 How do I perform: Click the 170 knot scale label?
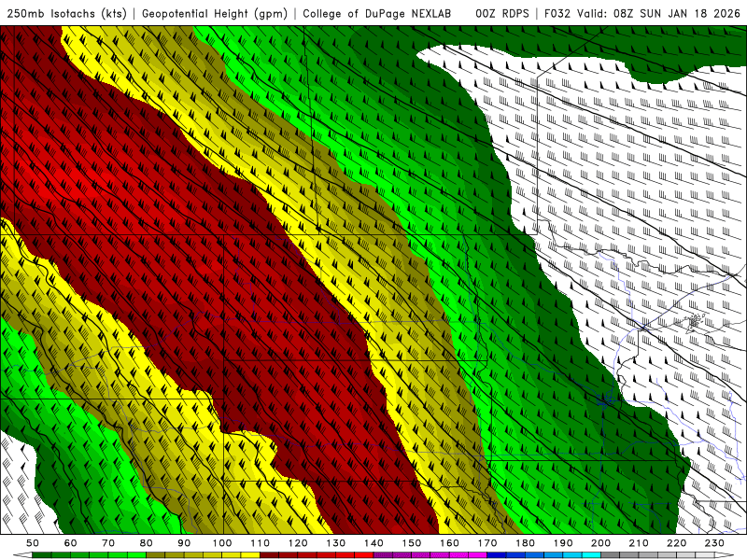[486, 543]
